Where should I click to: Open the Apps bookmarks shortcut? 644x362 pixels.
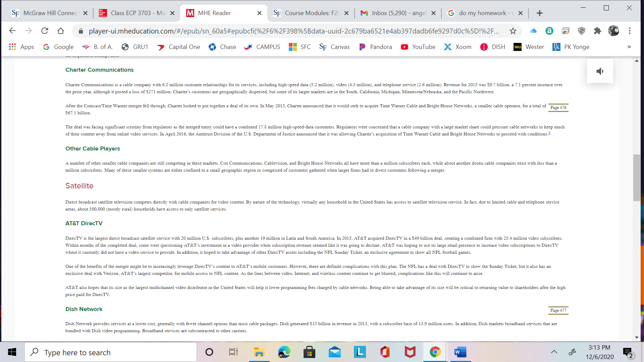tap(21, 47)
